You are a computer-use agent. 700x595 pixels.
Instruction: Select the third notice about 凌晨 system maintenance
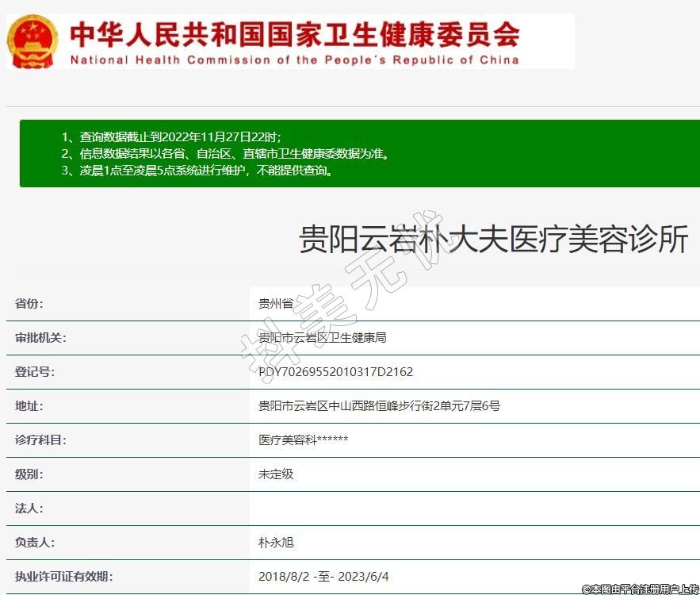coord(197,170)
